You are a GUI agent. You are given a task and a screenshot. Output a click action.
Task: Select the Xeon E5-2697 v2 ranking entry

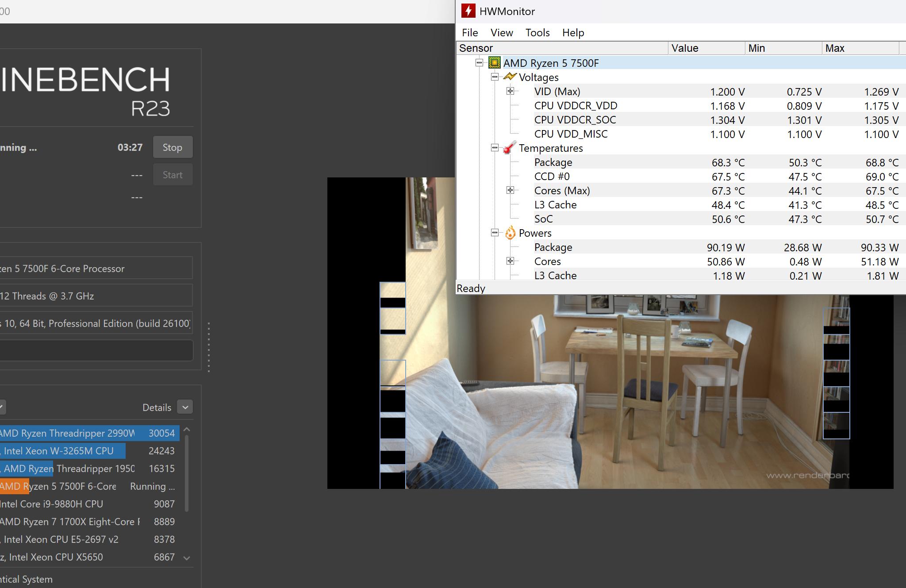90,539
